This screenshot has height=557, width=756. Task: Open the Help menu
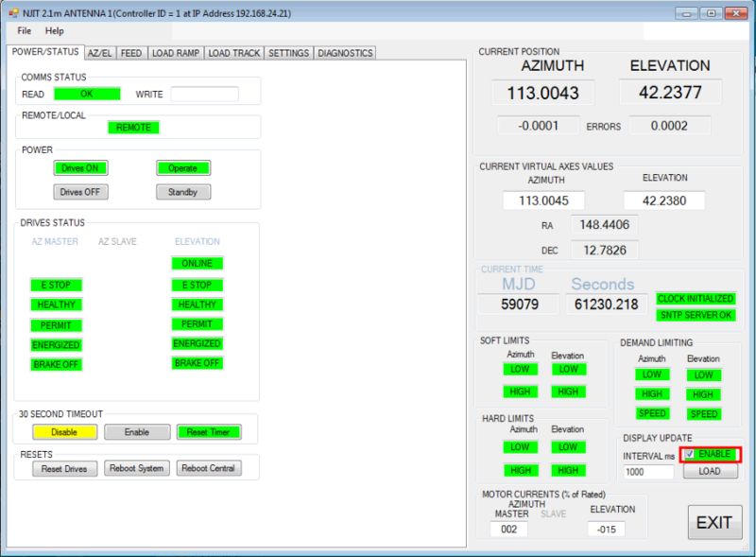pyautogui.click(x=55, y=31)
